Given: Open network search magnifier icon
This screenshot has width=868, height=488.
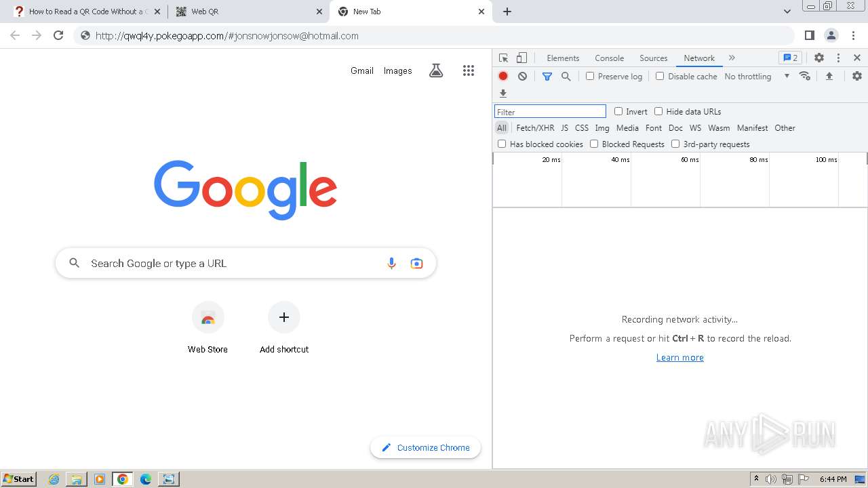Looking at the screenshot, I should 566,77.
